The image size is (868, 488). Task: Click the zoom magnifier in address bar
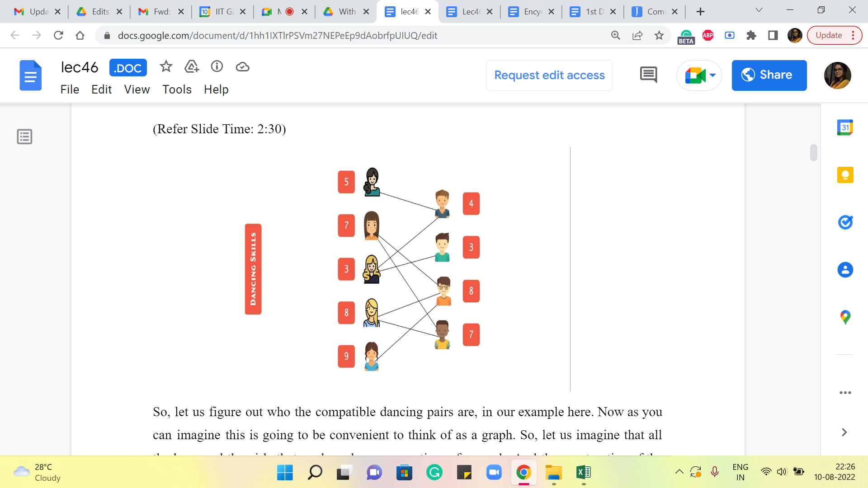pyautogui.click(x=616, y=35)
